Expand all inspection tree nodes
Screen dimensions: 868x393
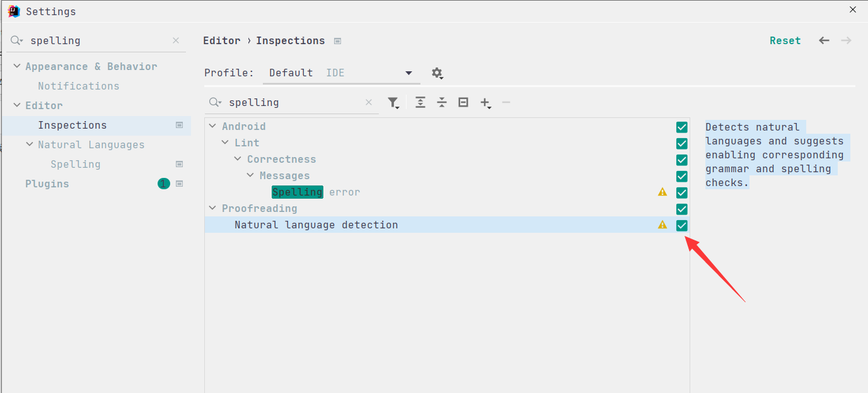[420, 102]
